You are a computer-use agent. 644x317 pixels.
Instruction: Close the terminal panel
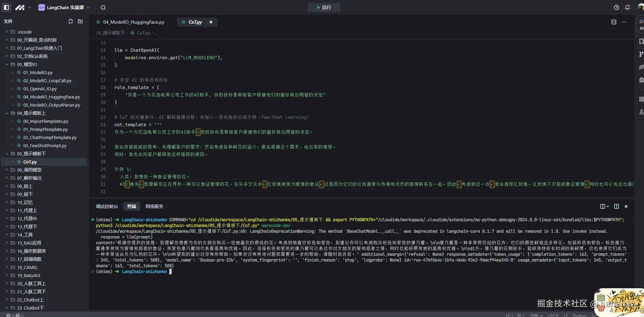[x=626, y=206]
